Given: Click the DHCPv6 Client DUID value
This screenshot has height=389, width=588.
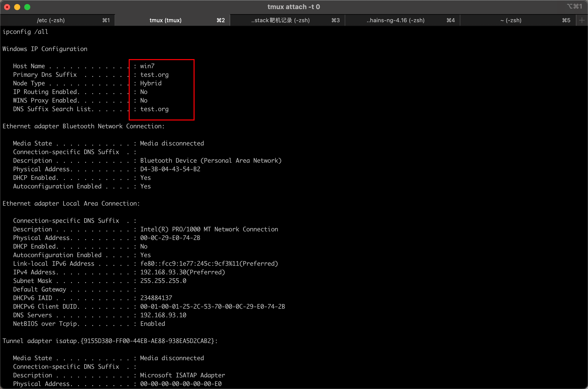Looking at the screenshot, I should coord(213,307).
